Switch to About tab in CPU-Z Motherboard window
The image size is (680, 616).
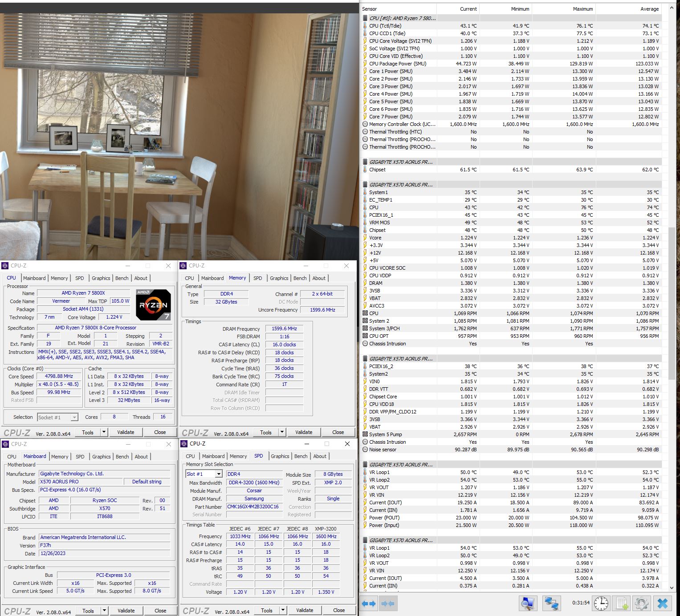pos(141,457)
